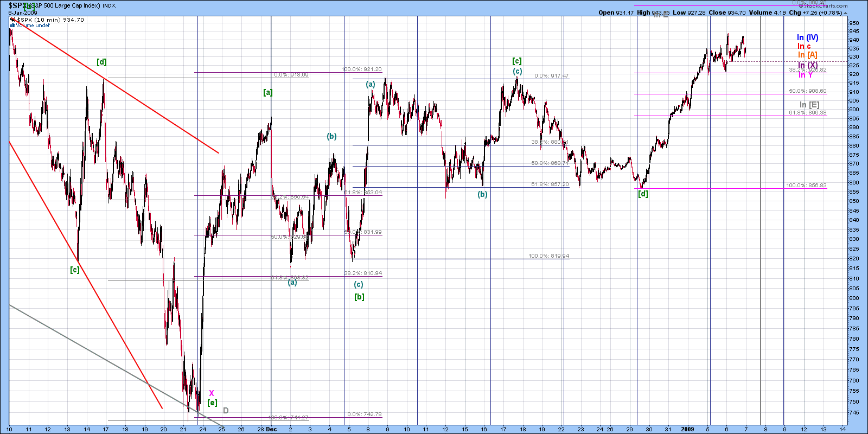Click the '0.0%: 917.47' Fibonacci label
Screen dimensions: 868x434
click(552, 76)
